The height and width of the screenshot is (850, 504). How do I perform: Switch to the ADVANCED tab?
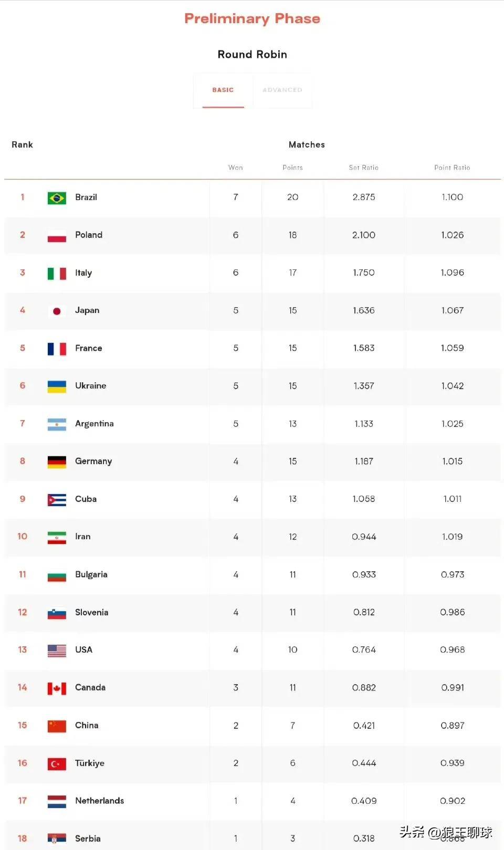point(282,90)
